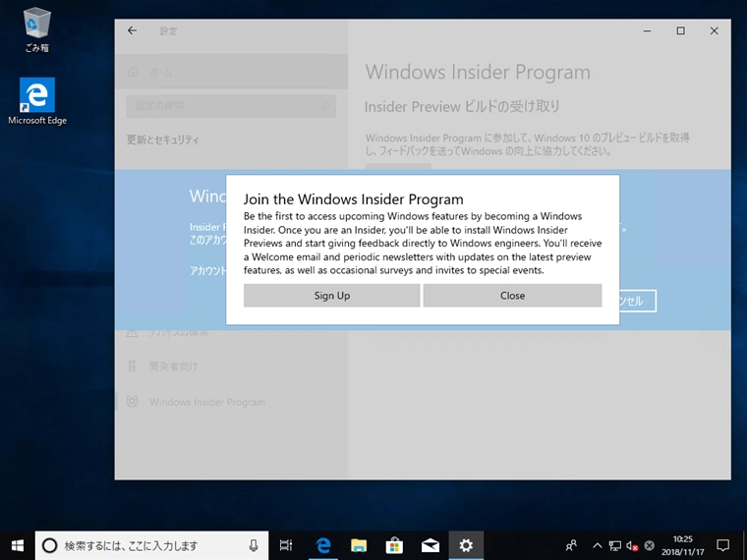This screenshot has height=560, width=747.
Task: Open Microsoft Store from taskbar
Action: (x=394, y=545)
